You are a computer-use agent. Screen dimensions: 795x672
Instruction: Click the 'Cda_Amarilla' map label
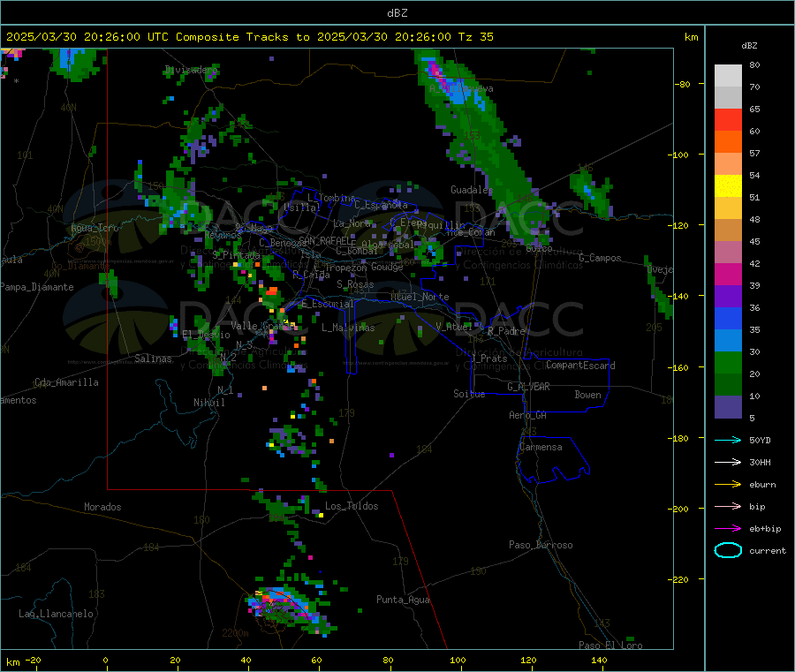66,382
